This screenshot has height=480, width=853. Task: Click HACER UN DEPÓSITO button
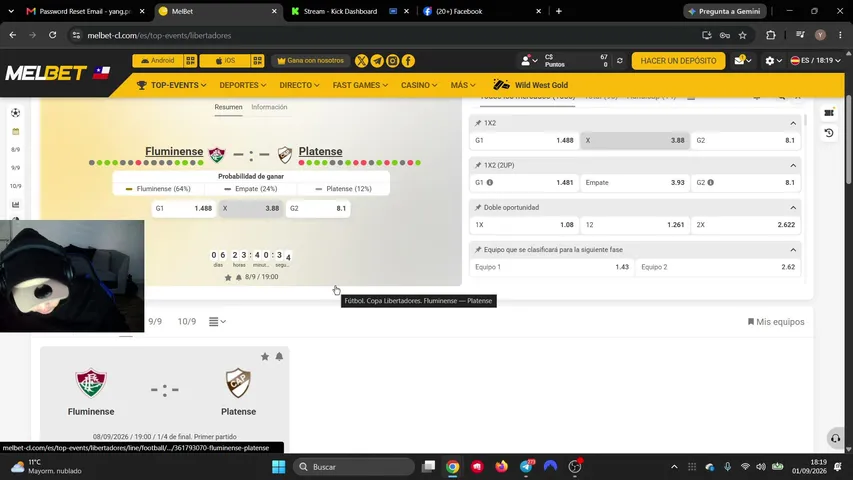coord(678,60)
